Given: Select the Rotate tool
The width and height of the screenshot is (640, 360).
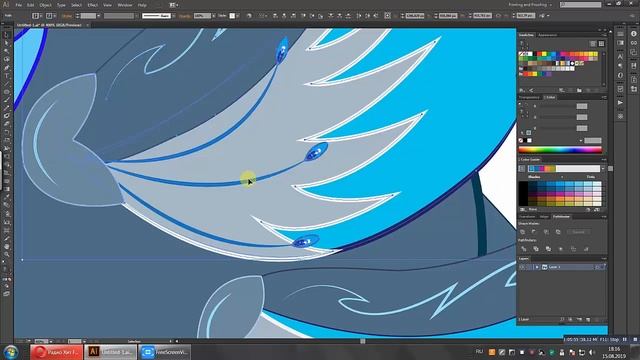Looking at the screenshot, I should pos(6,132).
